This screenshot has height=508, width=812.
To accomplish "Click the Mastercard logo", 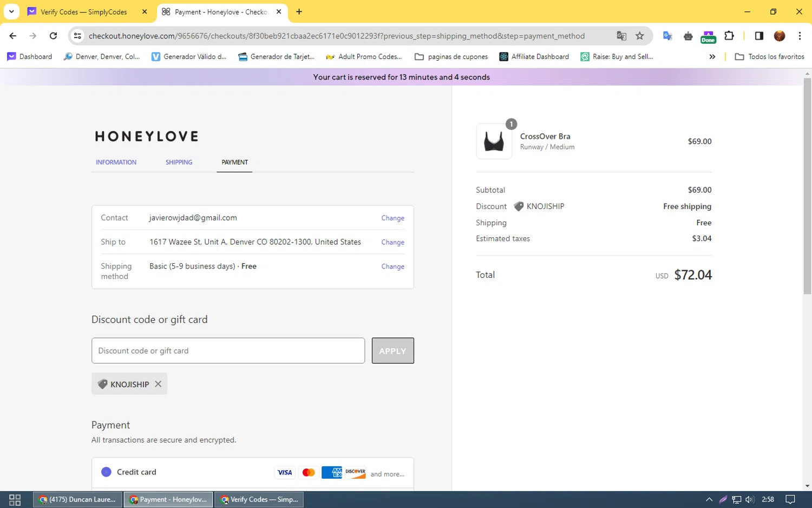I will pyautogui.click(x=309, y=472).
